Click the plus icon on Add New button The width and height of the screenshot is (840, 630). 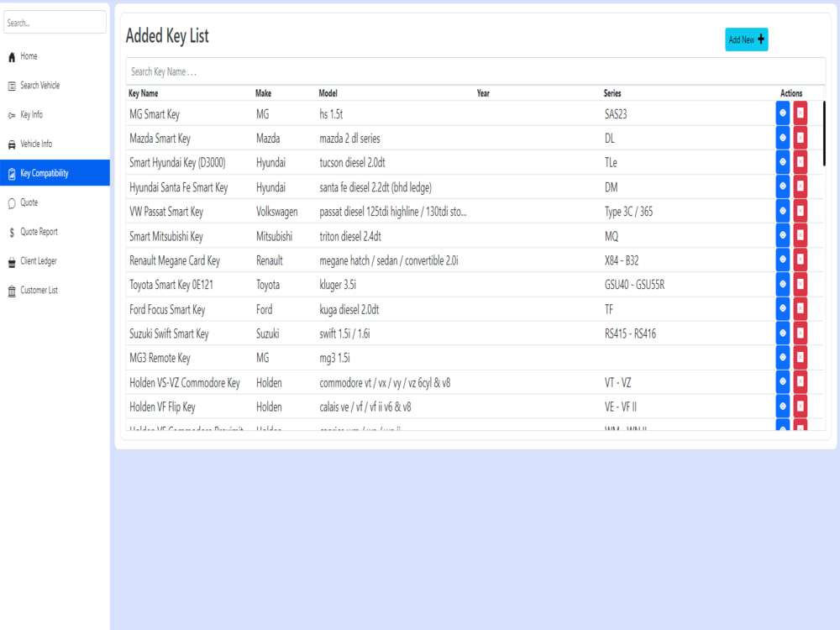759,39
